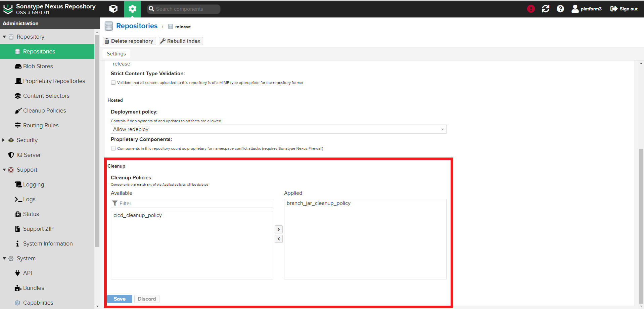Collapse the Repository tree node
644x309 pixels.
4,37
